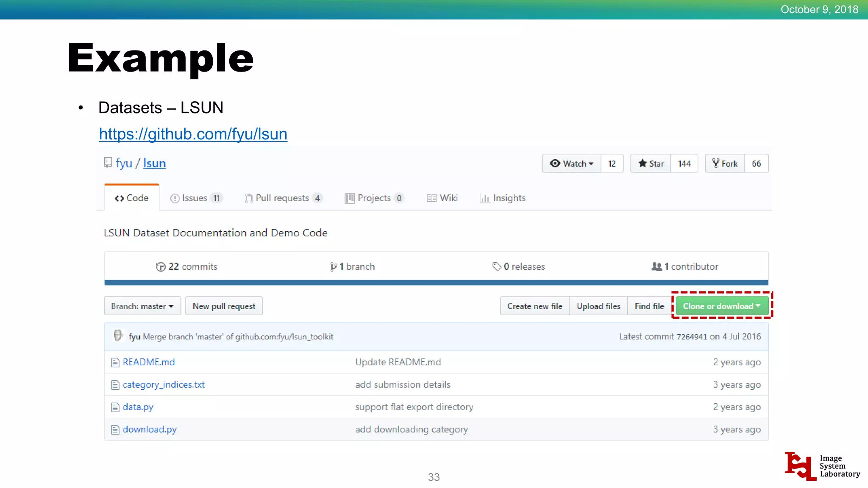Open category_indices.txt file
Screen dimensions: 868x488
[164, 385]
